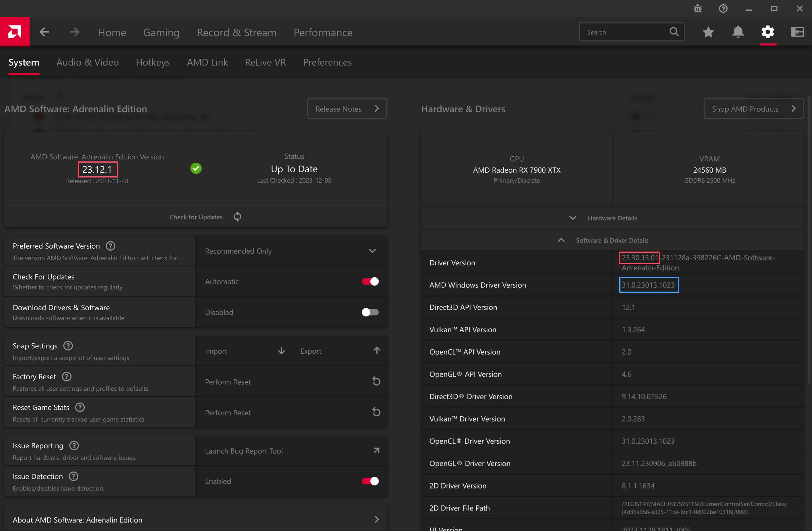This screenshot has width=812, height=531.
Task: Open the help question mark icon
Action: [x=723, y=8]
